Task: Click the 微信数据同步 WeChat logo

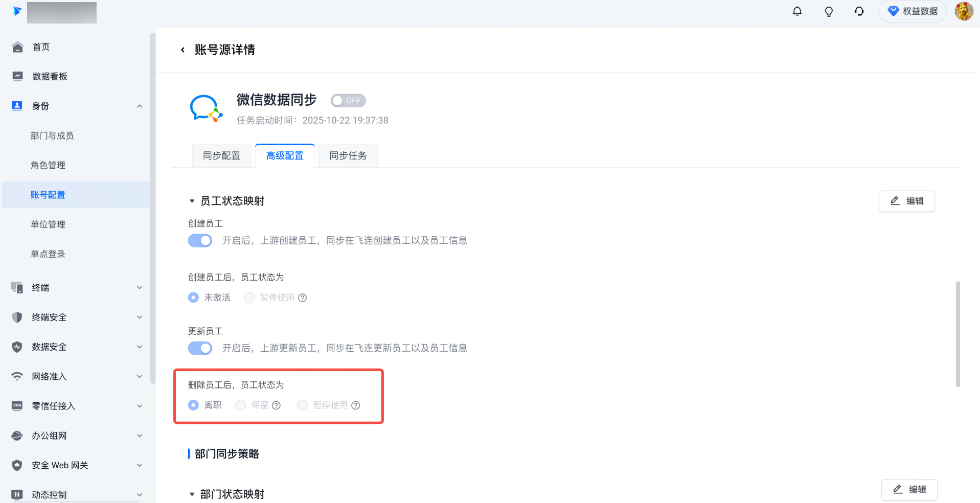Action: click(206, 108)
